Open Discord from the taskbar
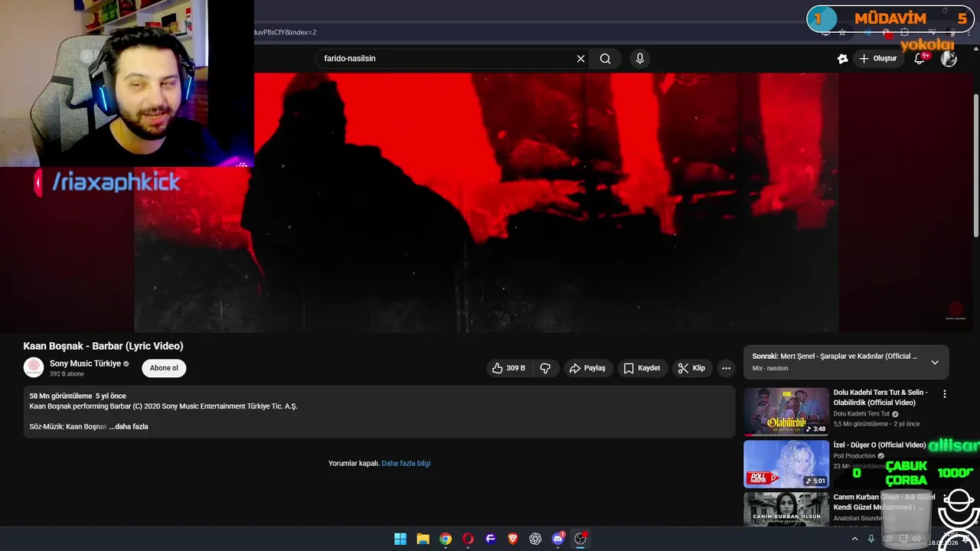 tap(558, 539)
